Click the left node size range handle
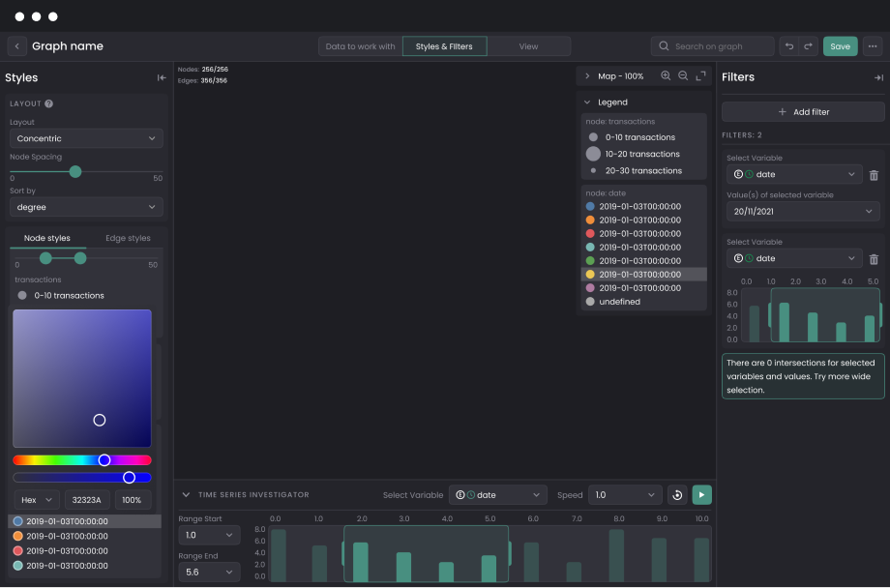This screenshot has width=890, height=588. pos(45,258)
